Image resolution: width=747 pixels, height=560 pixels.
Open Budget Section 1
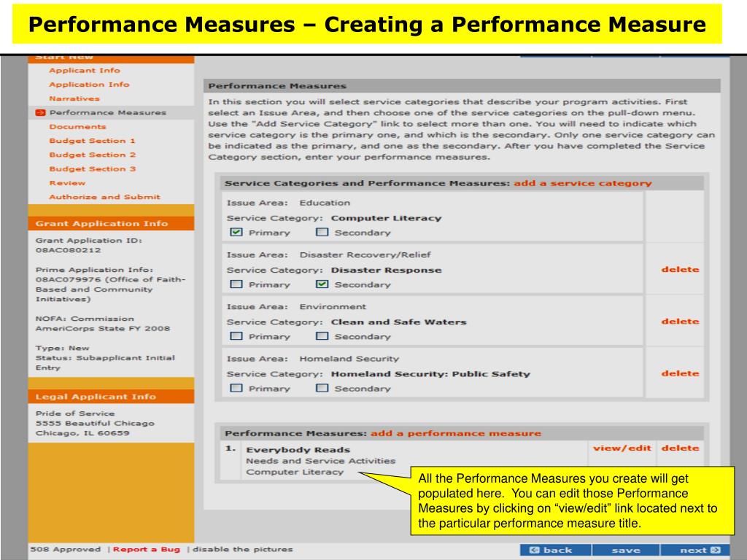coord(93,141)
